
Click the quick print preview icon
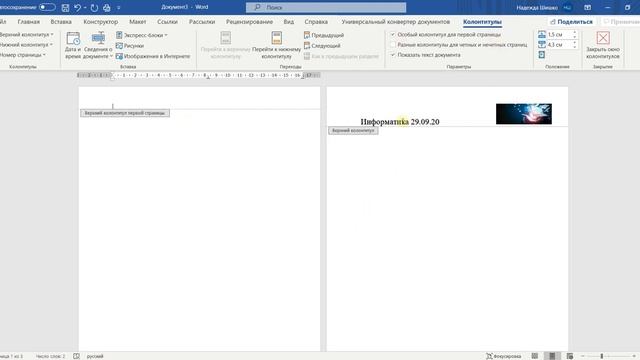click(107, 7)
